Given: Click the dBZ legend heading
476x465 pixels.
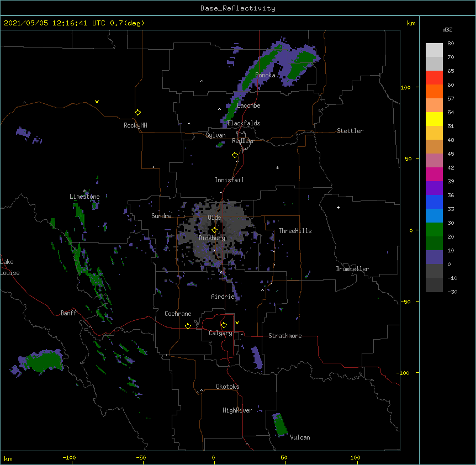Looking at the screenshot, I should click(x=447, y=29).
